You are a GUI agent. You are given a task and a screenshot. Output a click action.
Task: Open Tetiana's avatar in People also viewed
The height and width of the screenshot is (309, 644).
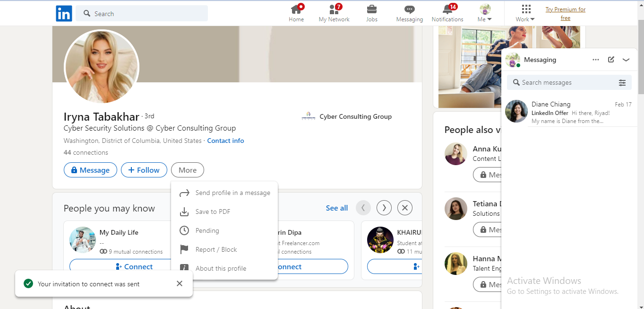[456, 209]
